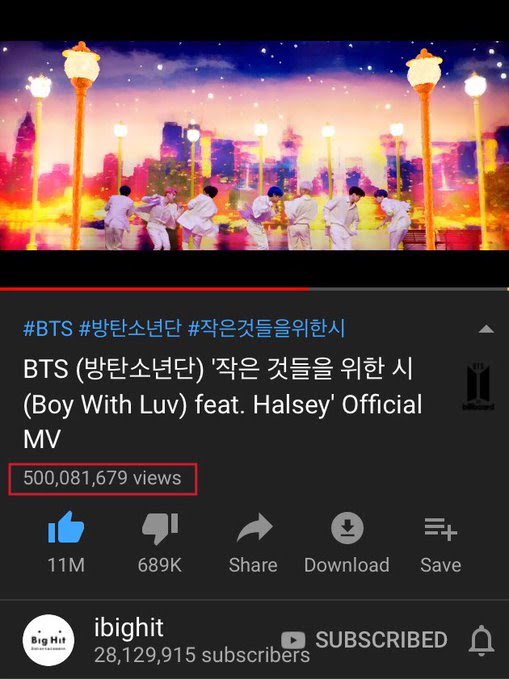Toggle the 11M like count
The height and width of the screenshot is (679, 509).
click(x=66, y=565)
